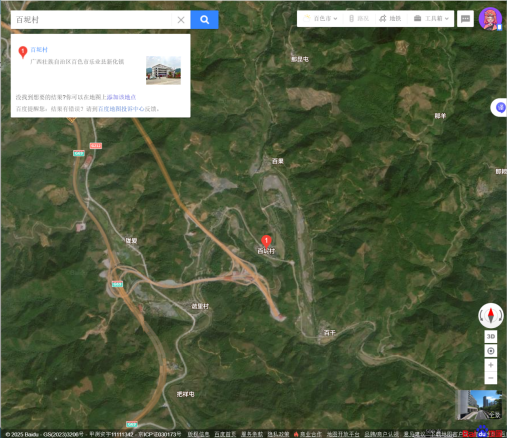Open the 百度地图投诉中心 feedback link

click(121, 109)
